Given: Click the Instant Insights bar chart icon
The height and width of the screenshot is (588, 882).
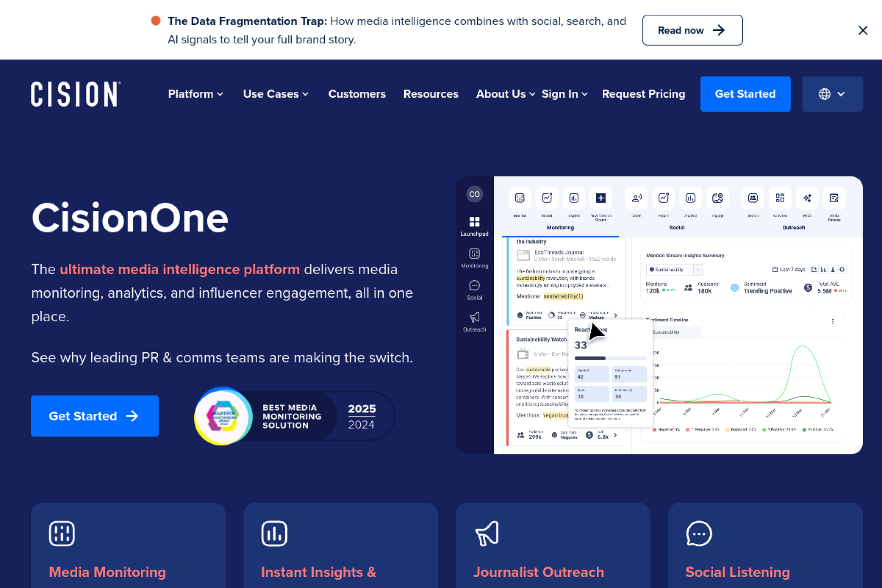Looking at the screenshot, I should click(x=274, y=533).
